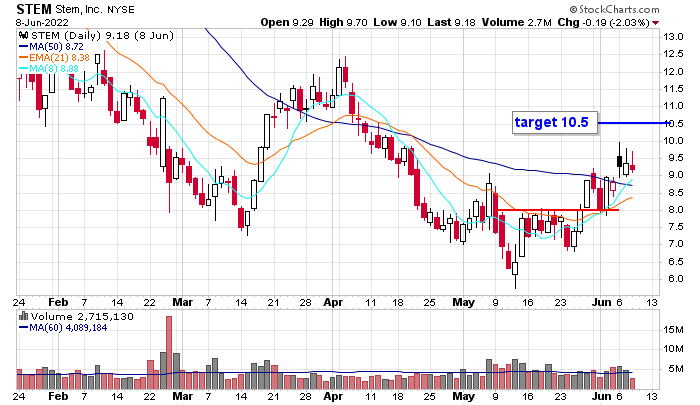Click Mar on the volume pane date axis

[182, 396]
